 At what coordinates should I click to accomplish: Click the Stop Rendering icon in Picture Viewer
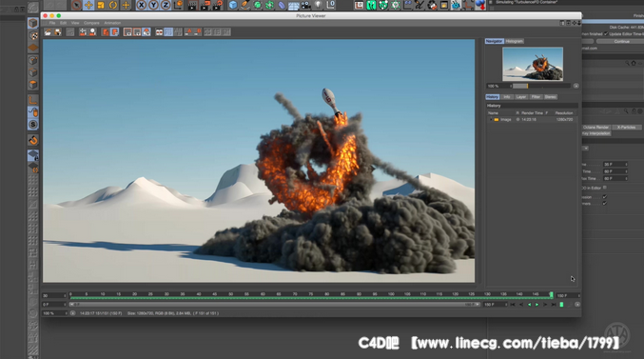70,32
